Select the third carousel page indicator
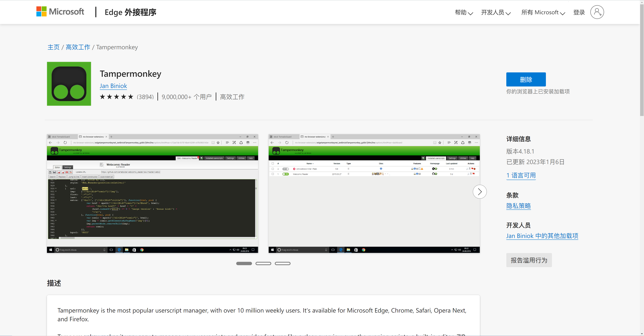Image resolution: width=644 pixels, height=336 pixels. [x=282, y=264]
